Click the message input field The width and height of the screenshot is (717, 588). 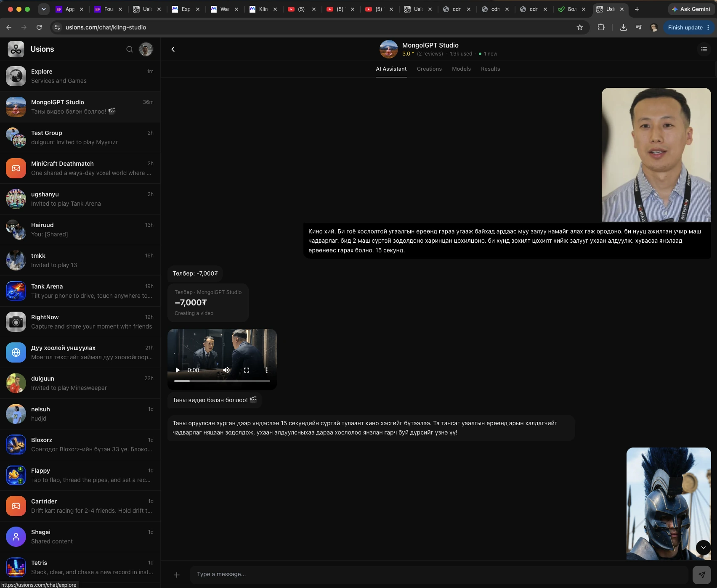coord(439,575)
